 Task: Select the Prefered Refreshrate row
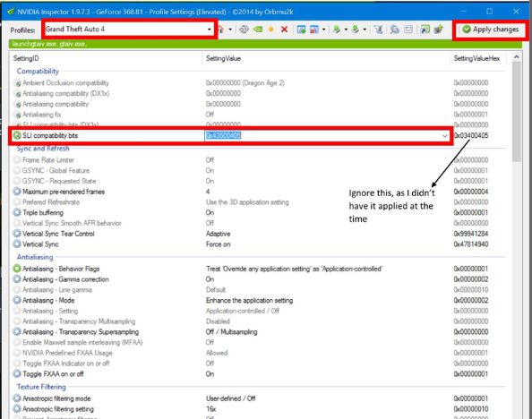(258, 201)
